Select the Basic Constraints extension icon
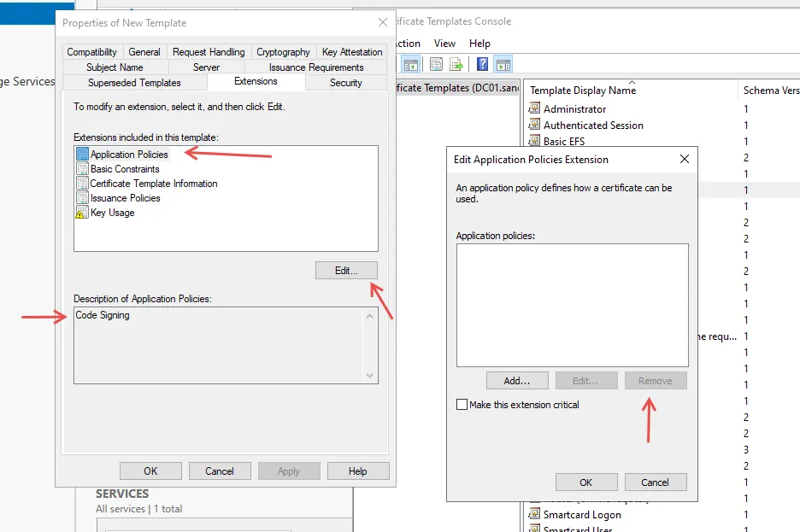 pos(82,169)
